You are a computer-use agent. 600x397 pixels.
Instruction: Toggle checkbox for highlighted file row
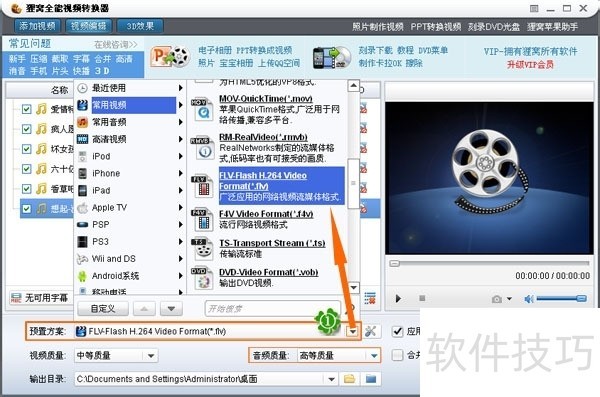tap(26, 209)
